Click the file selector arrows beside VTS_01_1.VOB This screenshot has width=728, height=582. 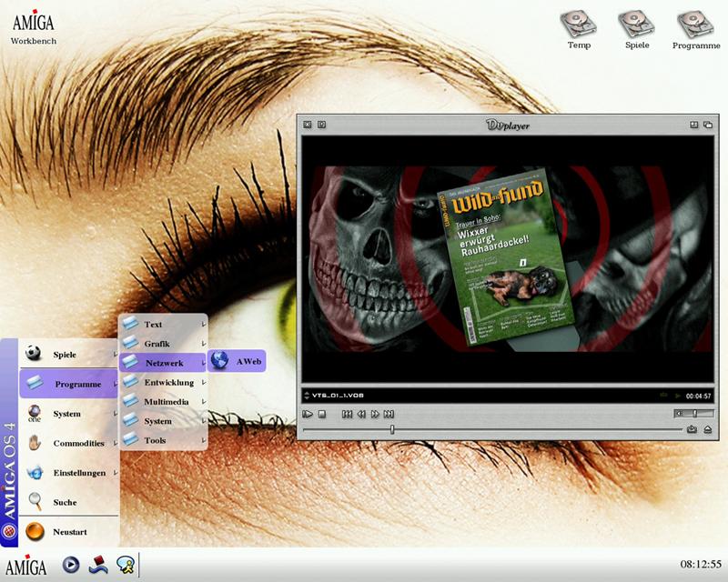[307, 396]
